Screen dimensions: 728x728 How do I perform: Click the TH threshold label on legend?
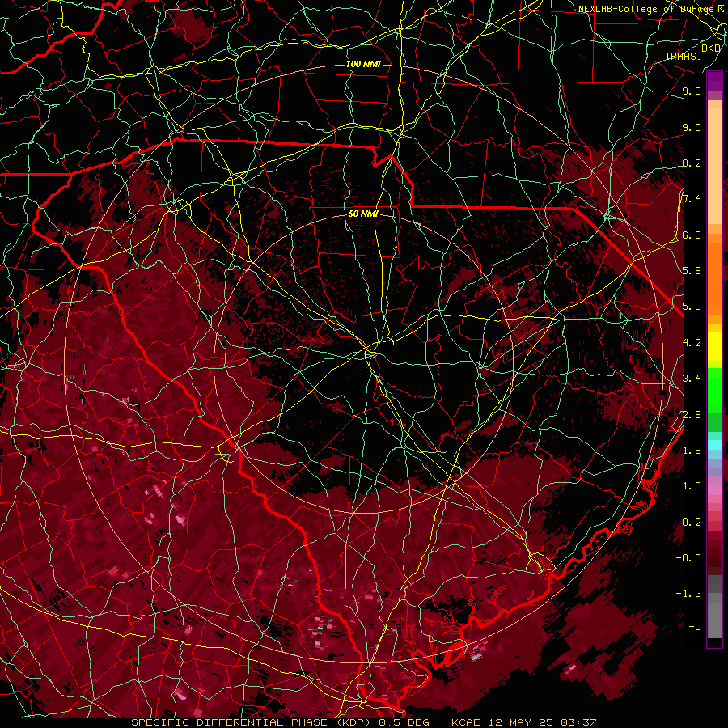(x=695, y=630)
